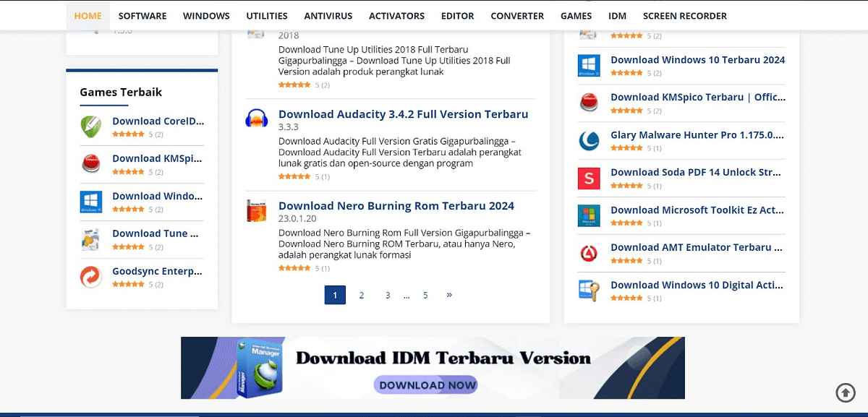Click Download IDM Terbaru Version banner text
This screenshot has height=417, width=868.
pyautogui.click(x=443, y=358)
